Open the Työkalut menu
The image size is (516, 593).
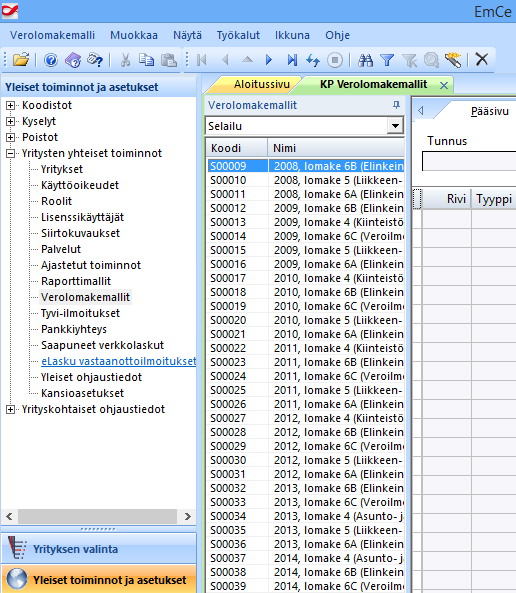238,35
